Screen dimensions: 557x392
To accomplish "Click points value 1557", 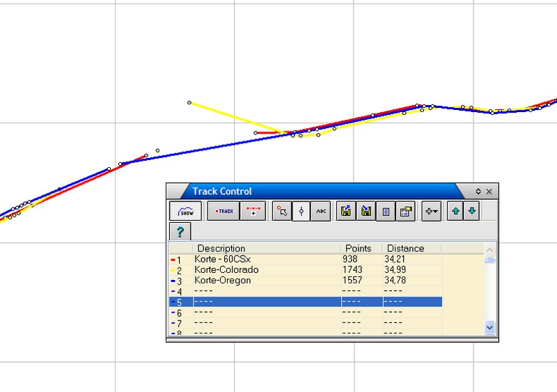I will (x=352, y=281).
